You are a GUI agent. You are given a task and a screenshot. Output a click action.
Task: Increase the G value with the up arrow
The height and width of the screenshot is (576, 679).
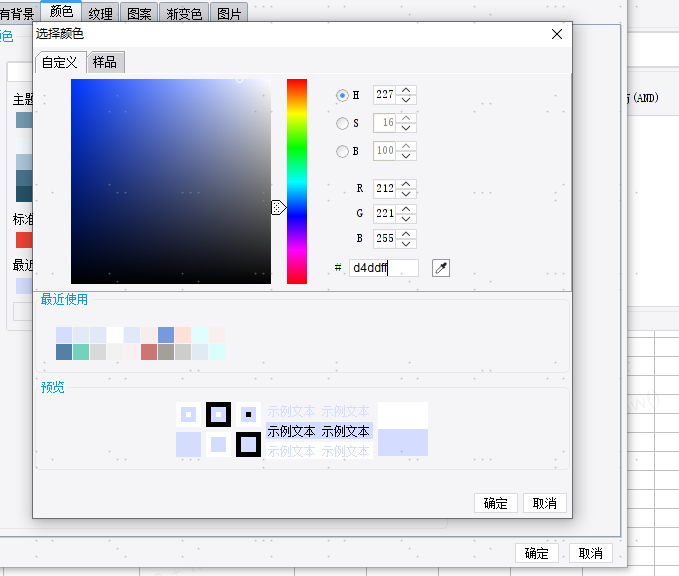point(406,209)
